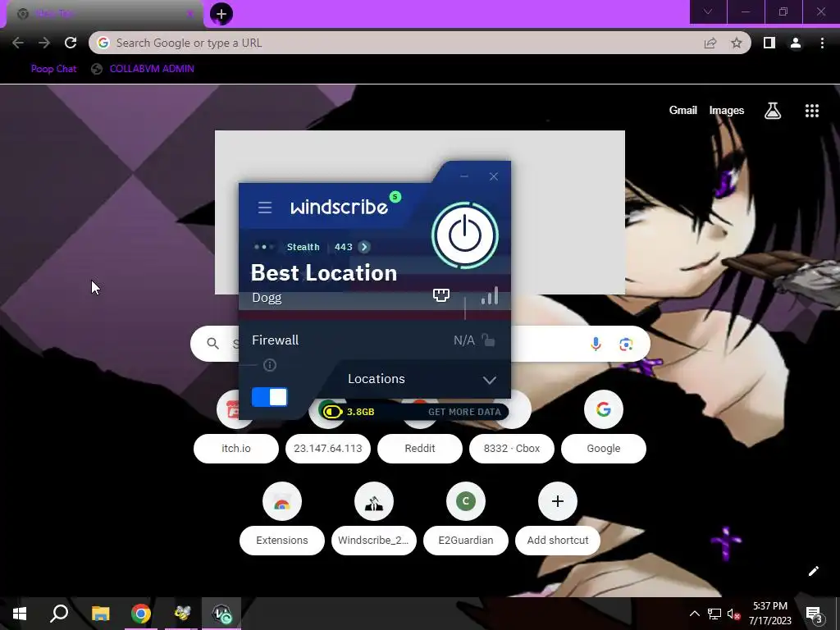Click the ethernet network icon in Windscribe

[x=441, y=295]
